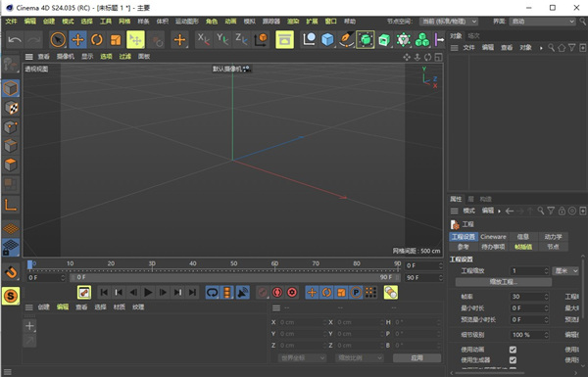Jump to the end of the animation
Viewport: 588px width, 377px height.
192,293
